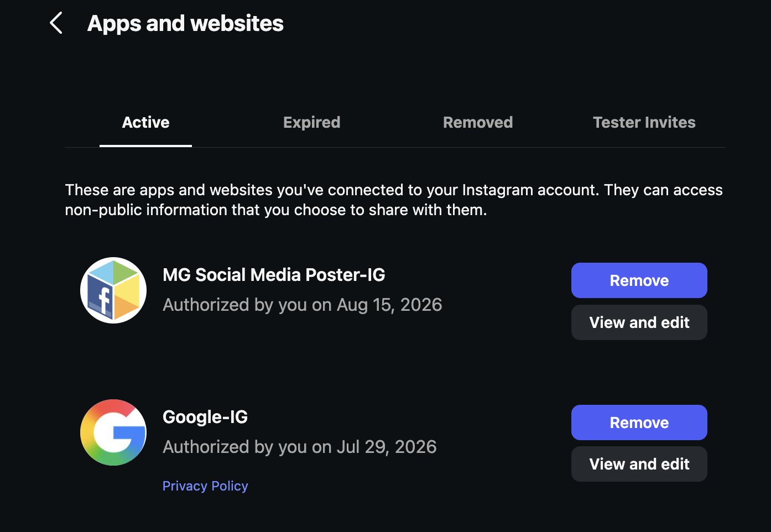View the Tester Invites tab
This screenshot has width=771, height=532.
coord(644,122)
